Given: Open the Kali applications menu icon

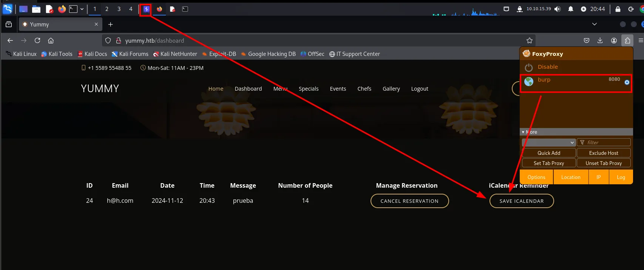Looking at the screenshot, I should [x=8, y=9].
